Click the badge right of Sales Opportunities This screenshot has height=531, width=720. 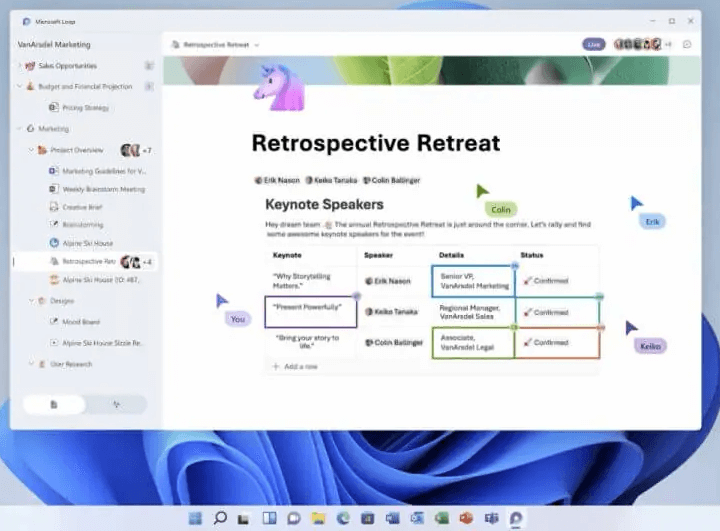click(x=149, y=66)
